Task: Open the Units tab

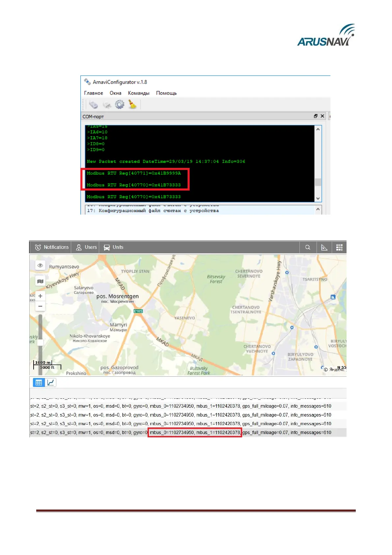Action: (x=113, y=247)
